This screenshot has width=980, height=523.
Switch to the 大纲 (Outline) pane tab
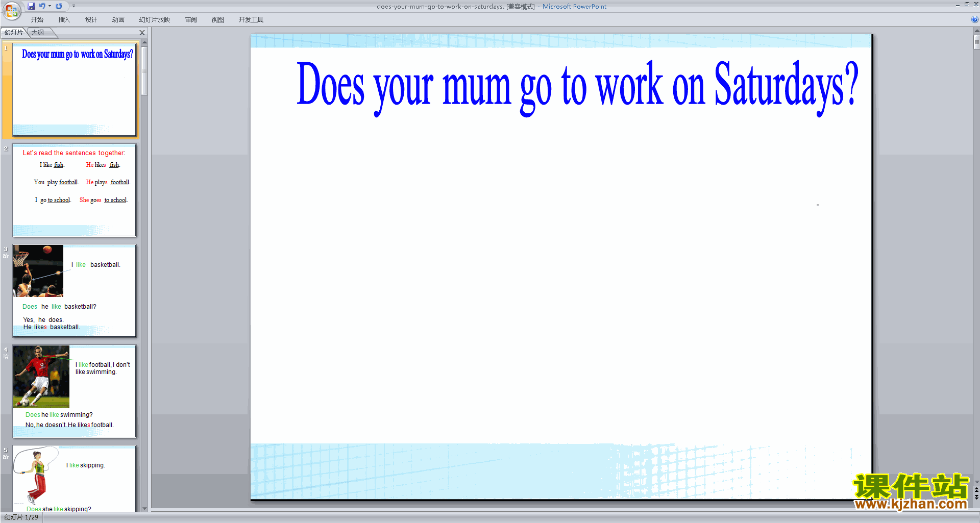(38, 33)
